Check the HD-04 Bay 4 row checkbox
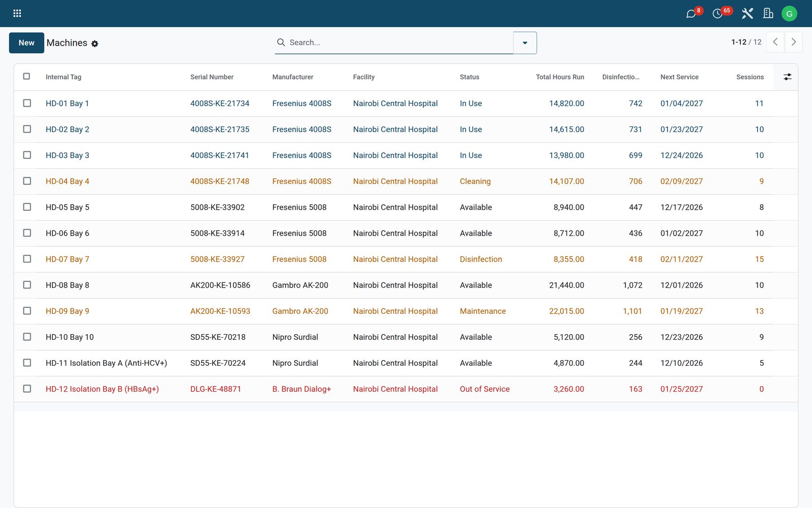812x508 pixels. (x=27, y=181)
